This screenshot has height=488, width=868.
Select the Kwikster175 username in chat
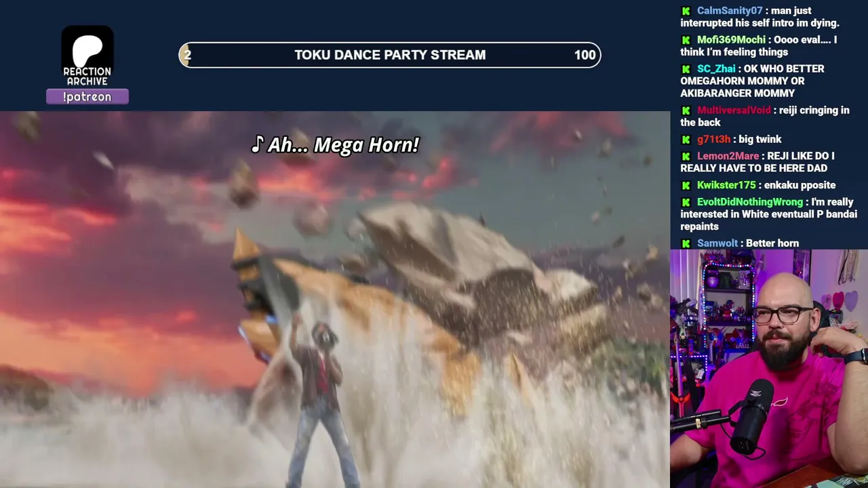point(726,186)
